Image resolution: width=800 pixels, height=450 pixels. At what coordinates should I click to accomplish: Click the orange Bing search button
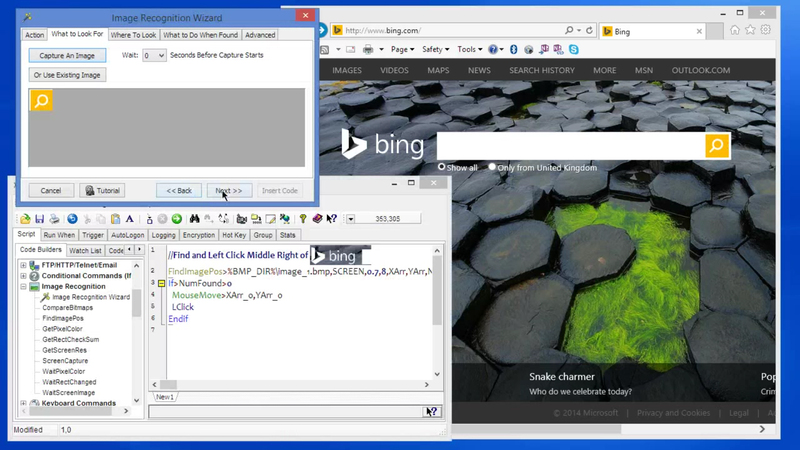pos(717,146)
